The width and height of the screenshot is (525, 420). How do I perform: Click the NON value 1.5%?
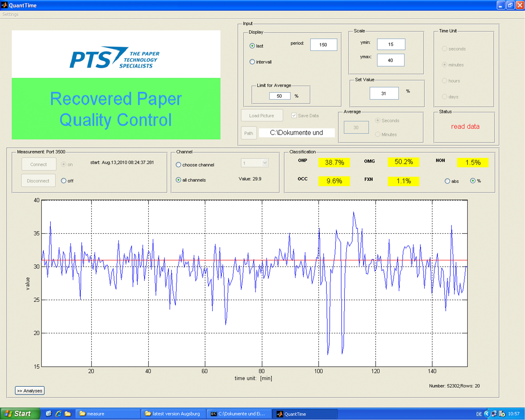(473, 162)
